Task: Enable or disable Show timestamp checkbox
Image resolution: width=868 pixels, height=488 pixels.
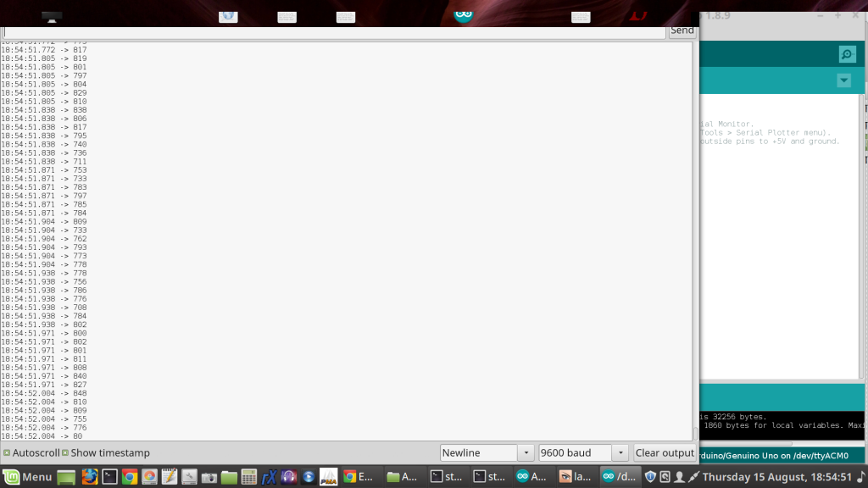Action: (x=65, y=453)
